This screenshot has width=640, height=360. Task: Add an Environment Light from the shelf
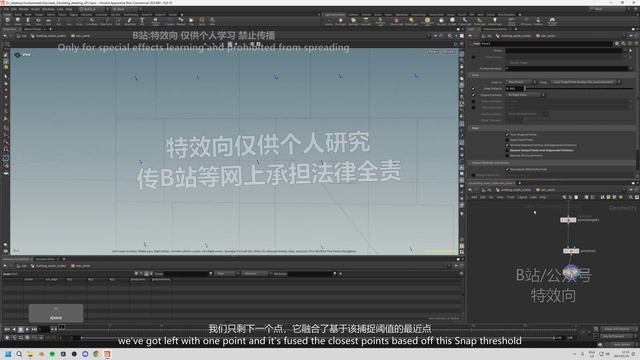(427, 21)
